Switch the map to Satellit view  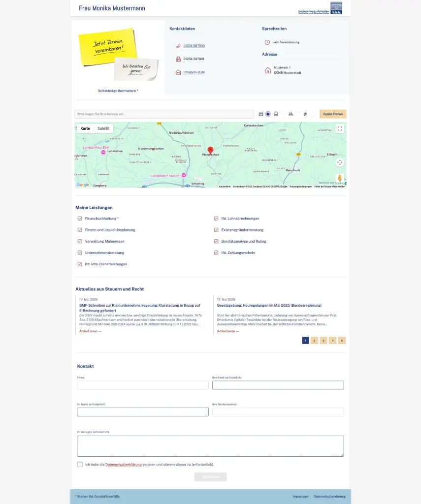[103, 128]
